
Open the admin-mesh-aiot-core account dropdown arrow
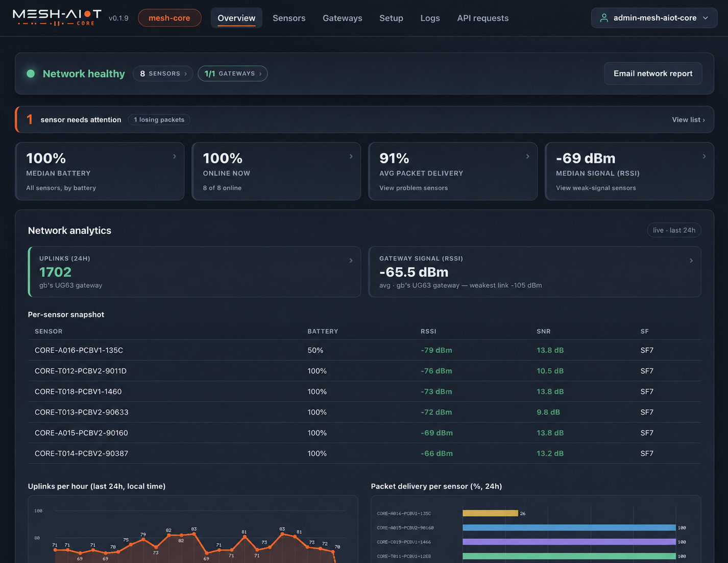click(x=706, y=18)
